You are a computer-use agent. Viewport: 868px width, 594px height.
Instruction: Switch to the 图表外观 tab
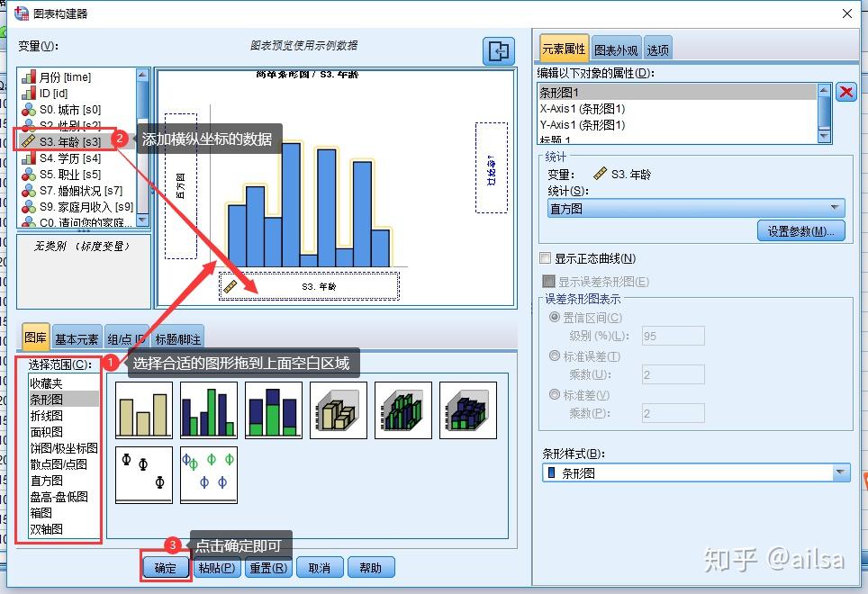click(x=616, y=50)
